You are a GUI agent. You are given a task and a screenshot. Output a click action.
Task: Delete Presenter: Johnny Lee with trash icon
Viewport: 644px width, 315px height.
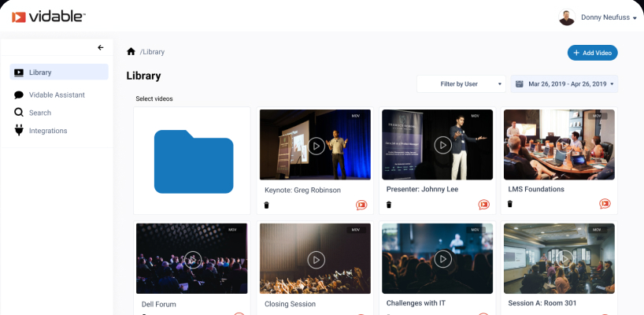389,204
